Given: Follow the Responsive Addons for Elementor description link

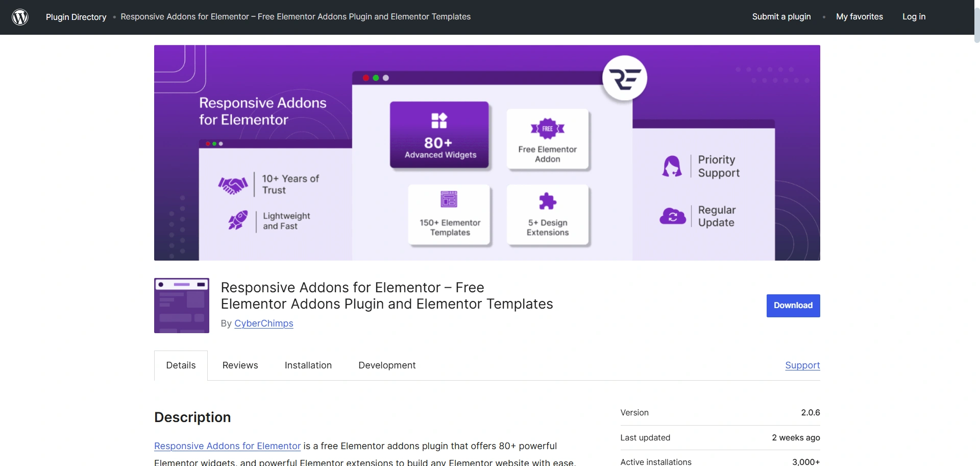Looking at the screenshot, I should pyautogui.click(x=227, y=446).
